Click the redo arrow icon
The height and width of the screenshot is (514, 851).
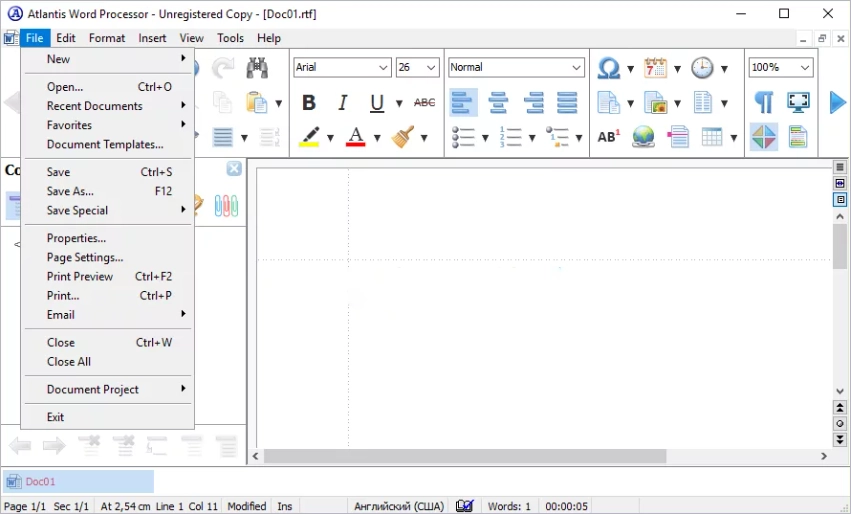click(x=223, y=68)
